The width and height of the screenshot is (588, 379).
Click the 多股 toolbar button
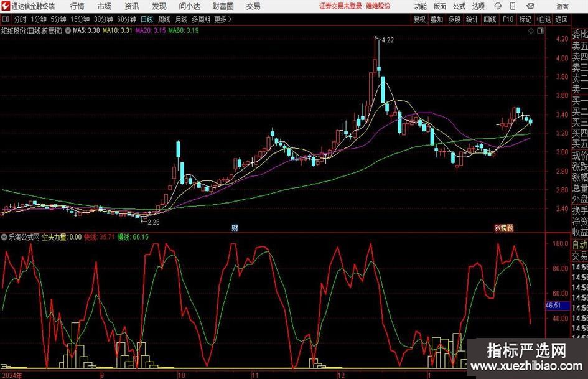click(454, 19)
